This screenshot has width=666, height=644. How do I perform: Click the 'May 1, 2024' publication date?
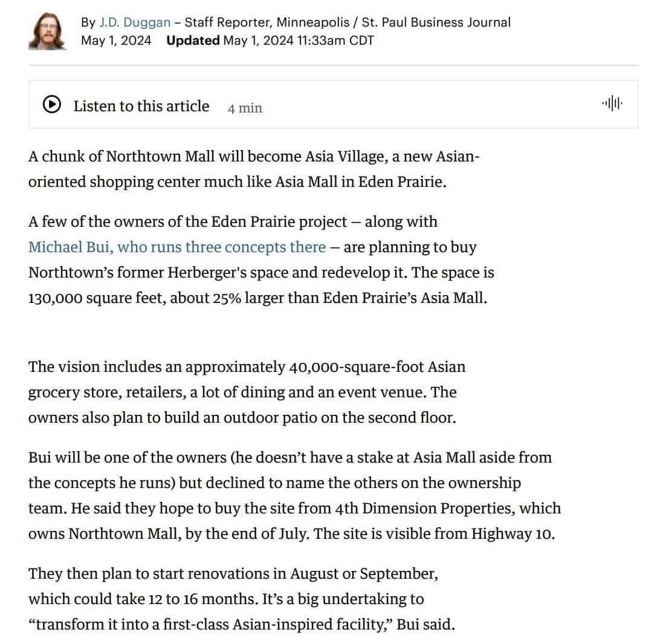point(116,41)
